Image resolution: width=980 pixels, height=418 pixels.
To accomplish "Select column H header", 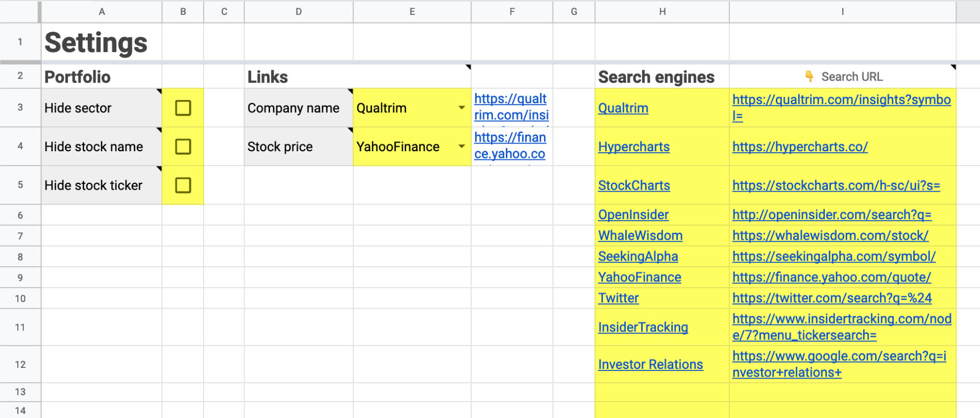I will [662, 11].
